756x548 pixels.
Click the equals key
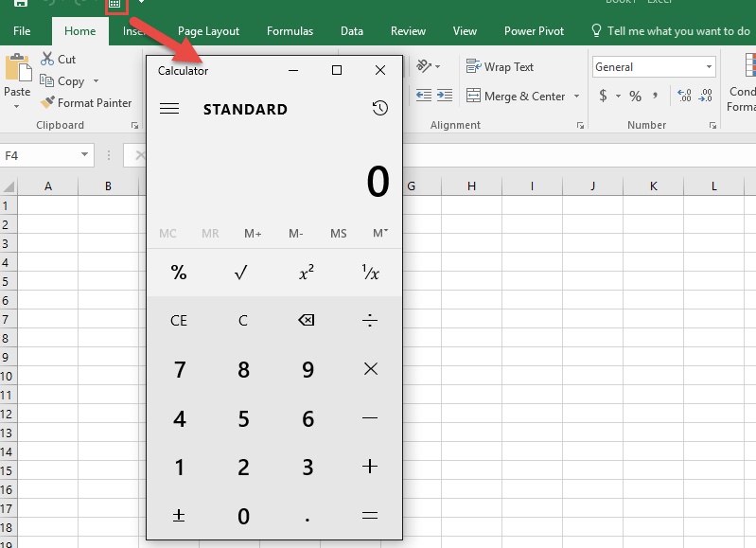(370, 516)
